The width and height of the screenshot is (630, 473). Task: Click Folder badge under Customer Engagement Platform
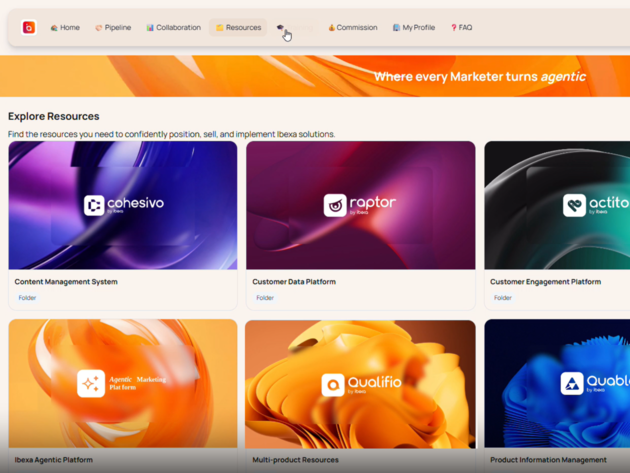[503, 298]
